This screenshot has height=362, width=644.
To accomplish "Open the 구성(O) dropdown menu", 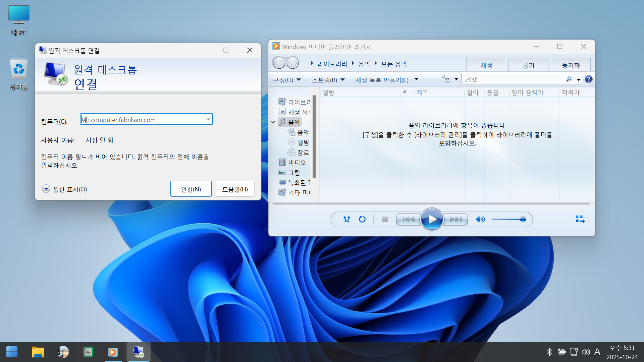I will (287, 80).
